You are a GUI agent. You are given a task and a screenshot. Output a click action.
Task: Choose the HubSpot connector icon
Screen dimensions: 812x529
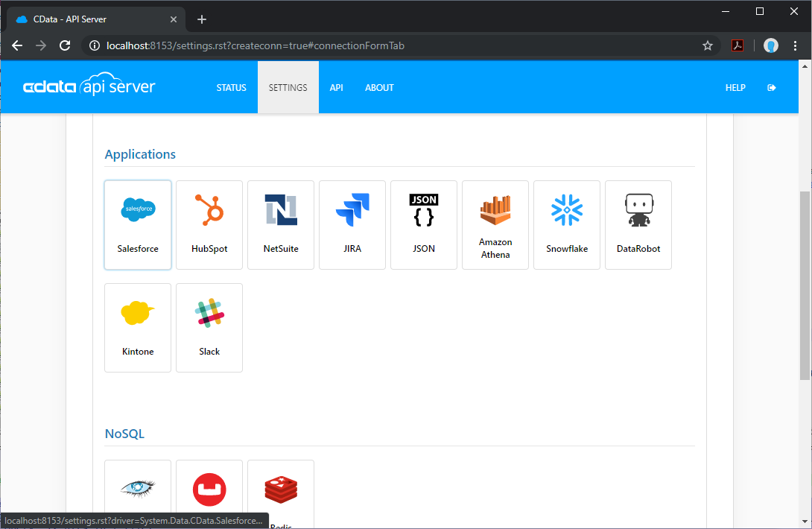[209, 224]
